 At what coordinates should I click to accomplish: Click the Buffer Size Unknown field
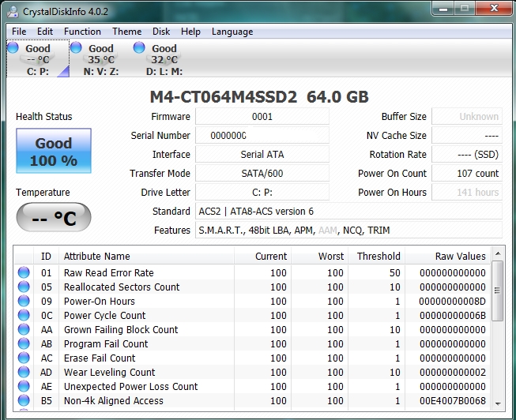[467, 116]
